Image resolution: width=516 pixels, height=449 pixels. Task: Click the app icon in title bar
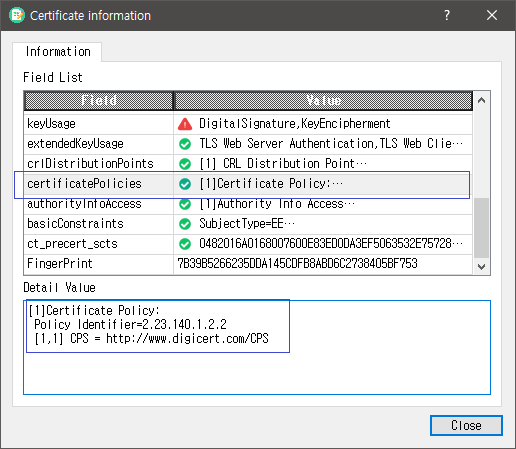point(17,15)
